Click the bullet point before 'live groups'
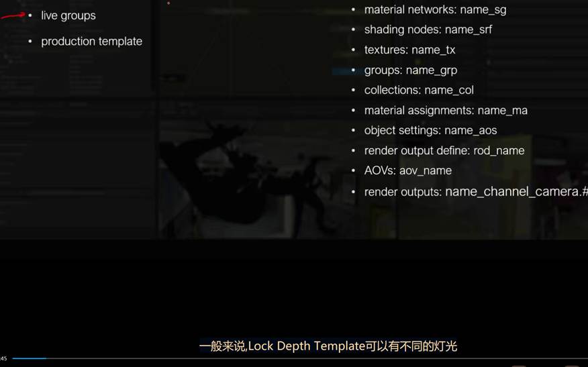Viewport: 588px width, 367px height. pyautogui.click(x=30, y=15)
